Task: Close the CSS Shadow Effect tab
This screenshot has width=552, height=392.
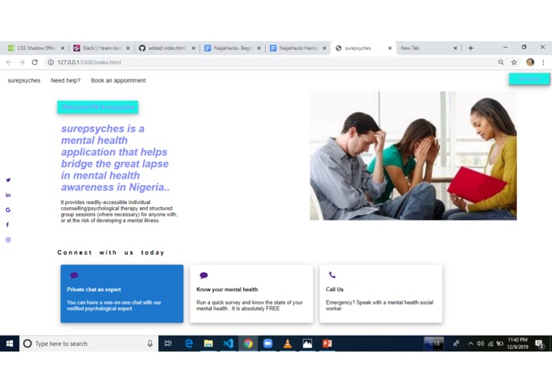Action: (63, 48)
